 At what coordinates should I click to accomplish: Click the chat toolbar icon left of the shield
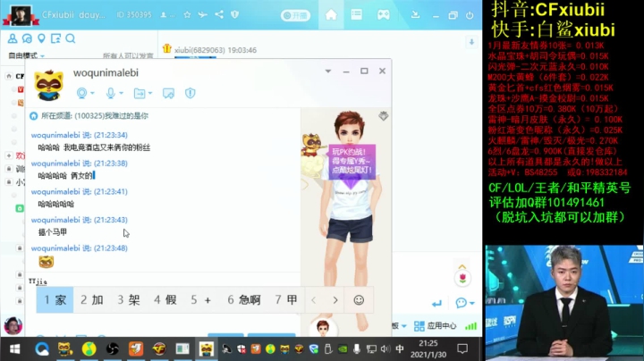168,94
